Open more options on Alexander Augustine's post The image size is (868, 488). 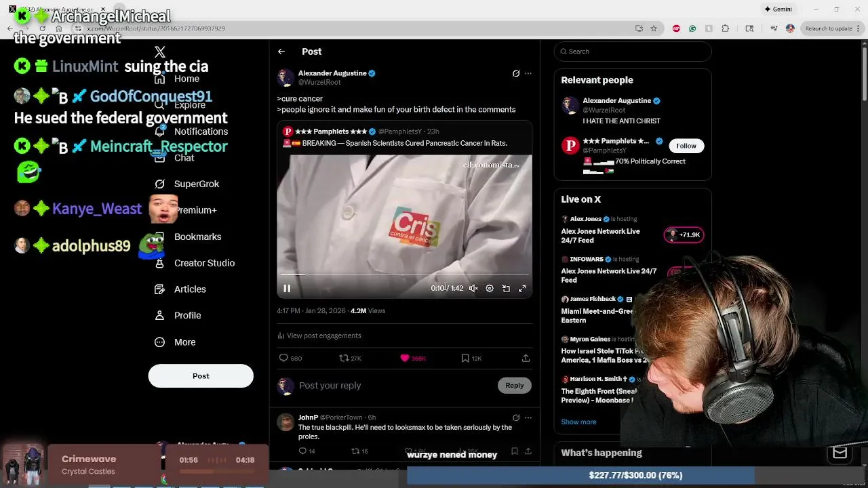coord(528,73)
